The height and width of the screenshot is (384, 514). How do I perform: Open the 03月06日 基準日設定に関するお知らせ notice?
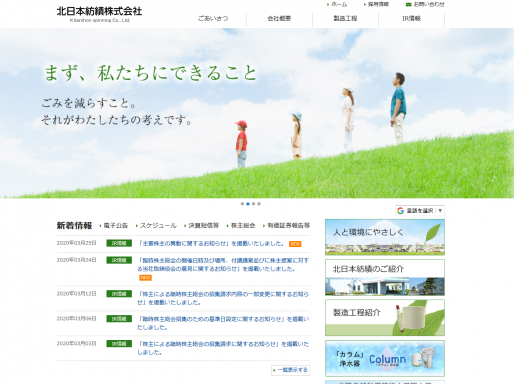[223, 323]
